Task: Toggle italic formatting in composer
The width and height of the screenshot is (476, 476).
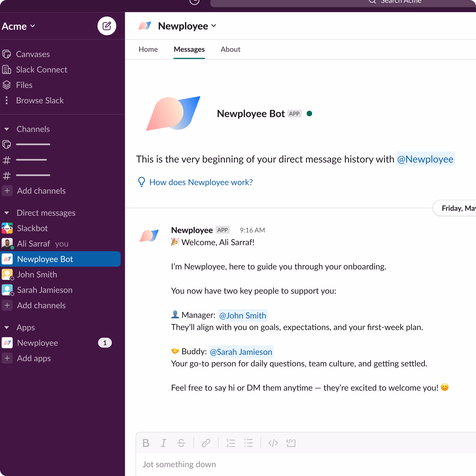Action: coord(163,443)
